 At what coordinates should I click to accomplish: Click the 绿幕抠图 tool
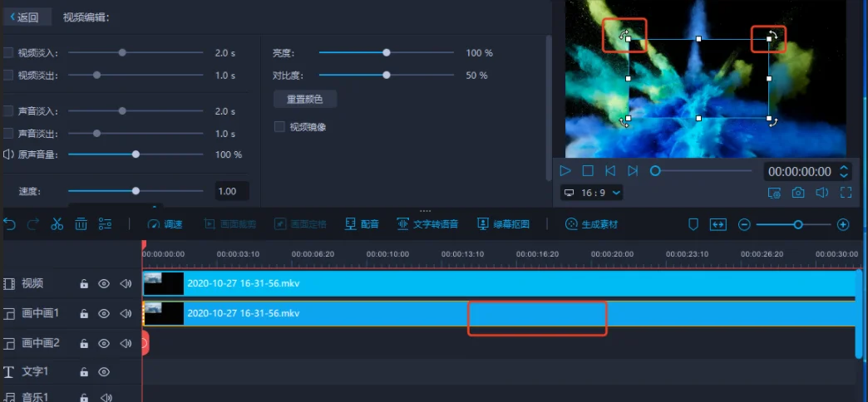503,224
